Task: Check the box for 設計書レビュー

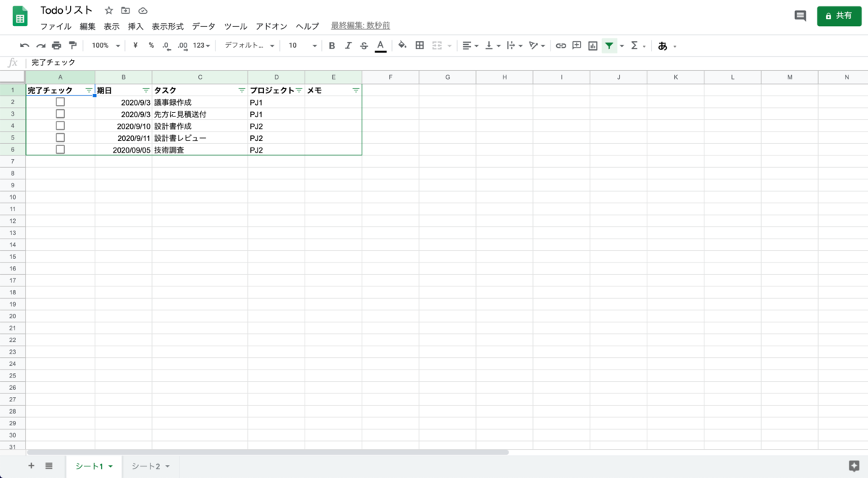Action: tap(60, 137)
